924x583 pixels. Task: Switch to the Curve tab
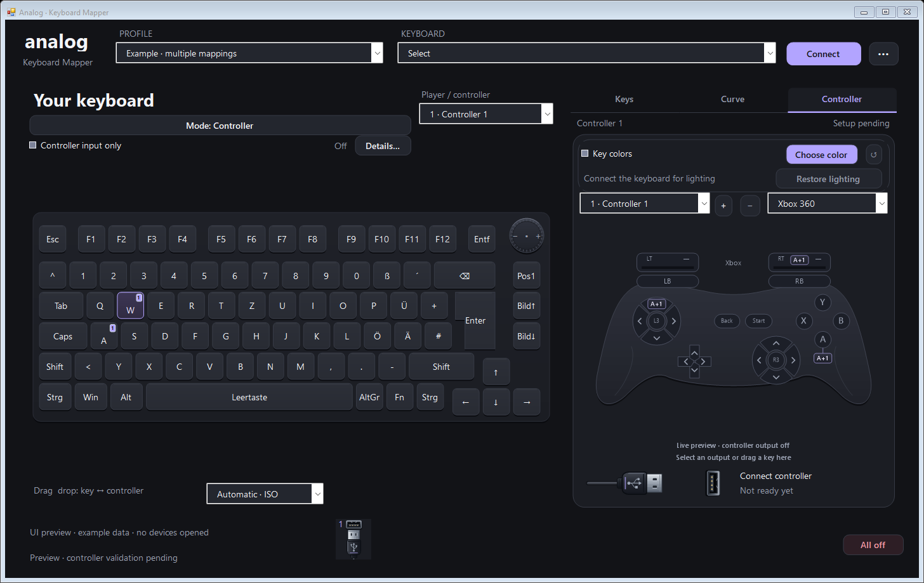[733, 100]
